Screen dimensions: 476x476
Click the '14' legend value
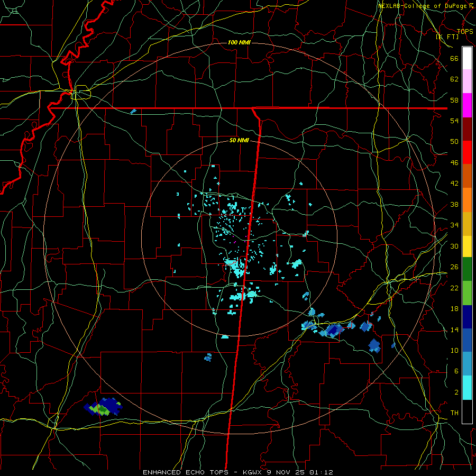454,329
